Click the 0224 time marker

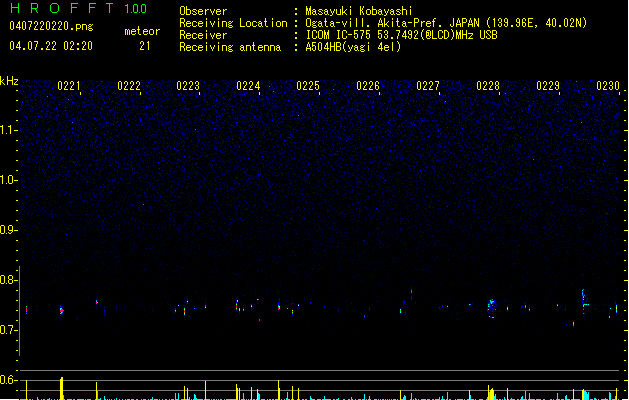click(x=248, y=86)
